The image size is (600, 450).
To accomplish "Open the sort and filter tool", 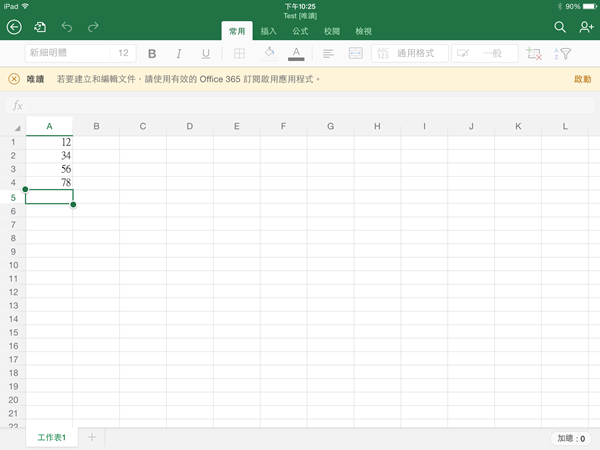I will [x=562, y=54].
